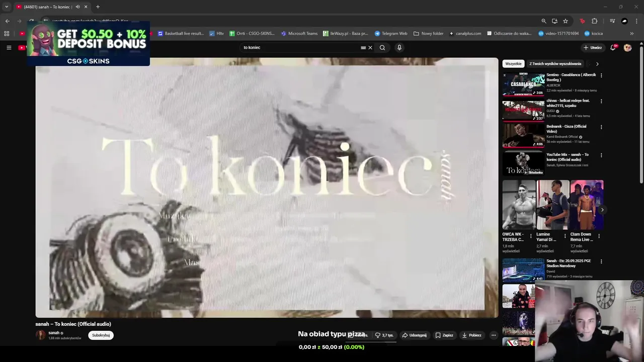Open options for YouTube Mix sanah

click(x=601, y=155)
